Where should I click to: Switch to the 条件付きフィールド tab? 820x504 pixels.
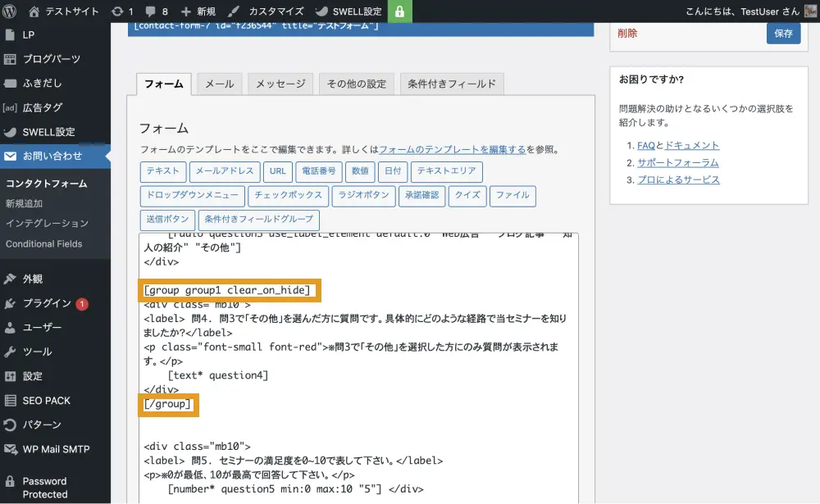click(x=452, y=84)
